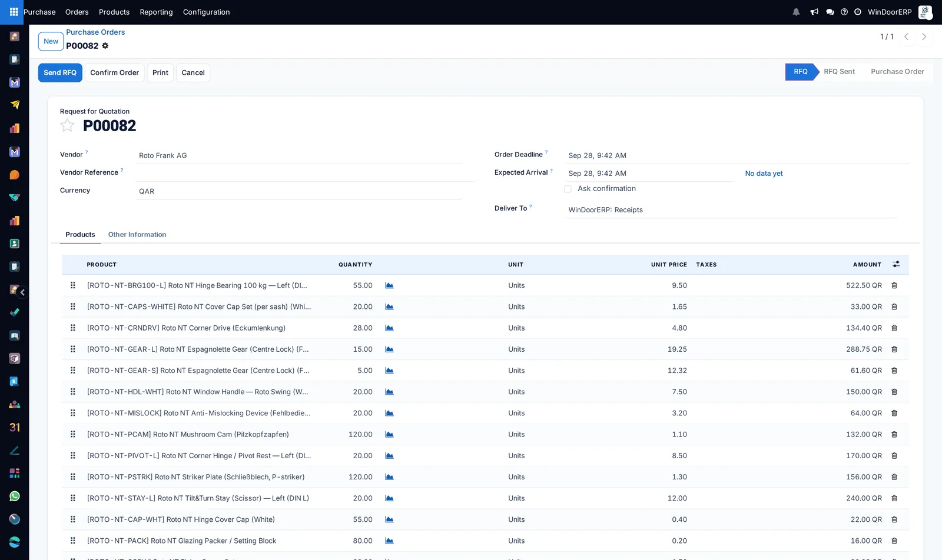942x560 pixels.
Task: Open the activities clock icon
Action: pyautogui.click(x=858, y=12)
